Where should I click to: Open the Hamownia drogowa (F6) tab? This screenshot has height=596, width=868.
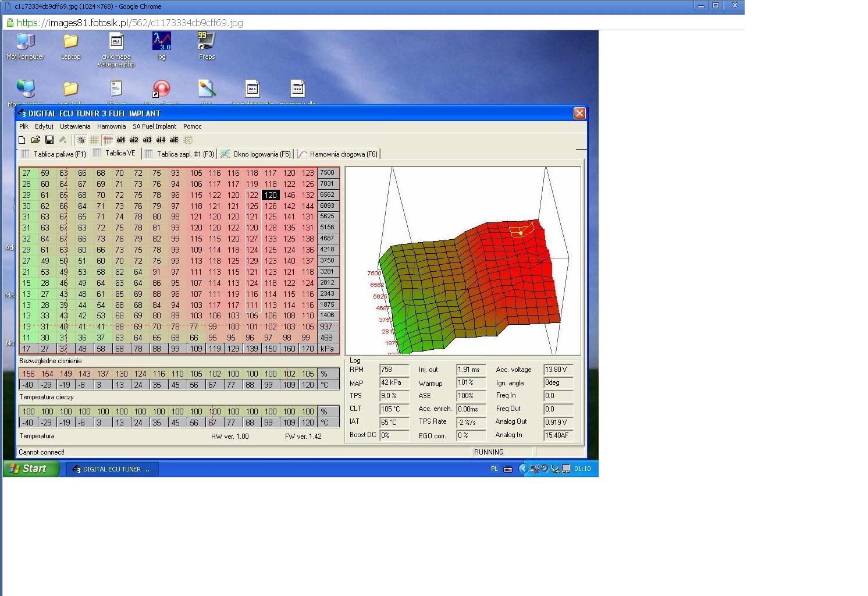[337, 154]
